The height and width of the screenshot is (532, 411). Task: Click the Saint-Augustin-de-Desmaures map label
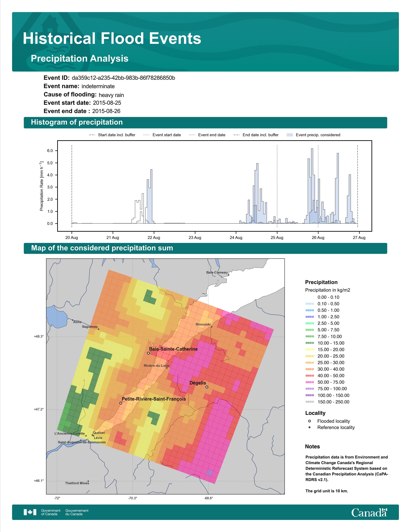pyautogui.click(x=82, y=442)
